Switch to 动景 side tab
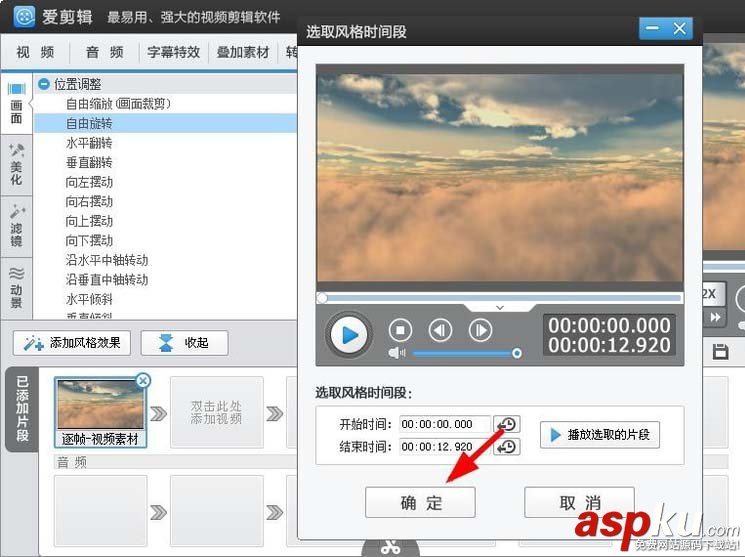The width and height of the screenshot is (745, 557). (x=16, y=288)
